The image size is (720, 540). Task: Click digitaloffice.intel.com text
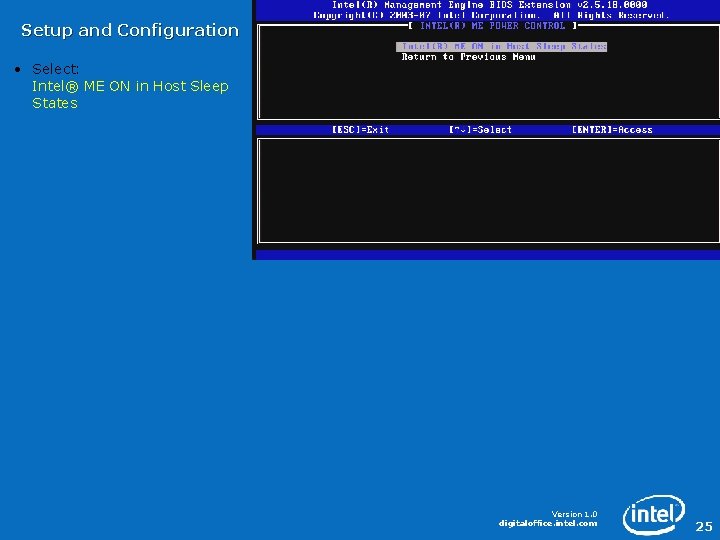coord(548,523)
